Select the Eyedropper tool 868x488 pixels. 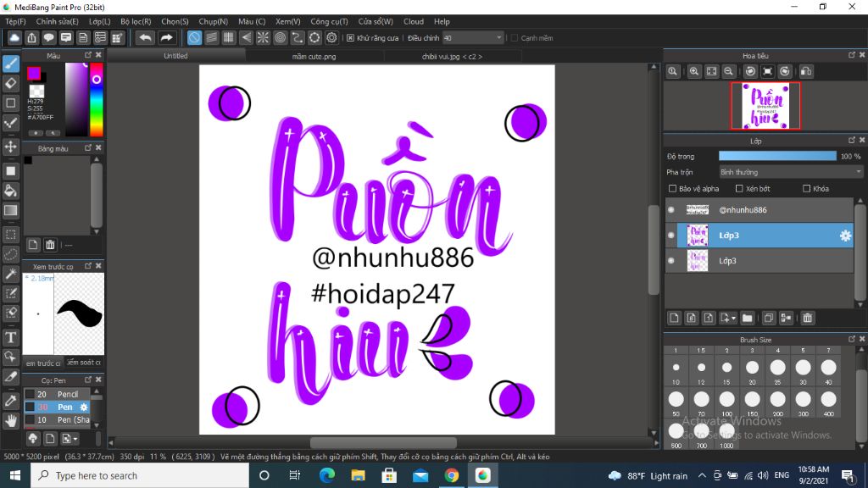coord(10,401)
